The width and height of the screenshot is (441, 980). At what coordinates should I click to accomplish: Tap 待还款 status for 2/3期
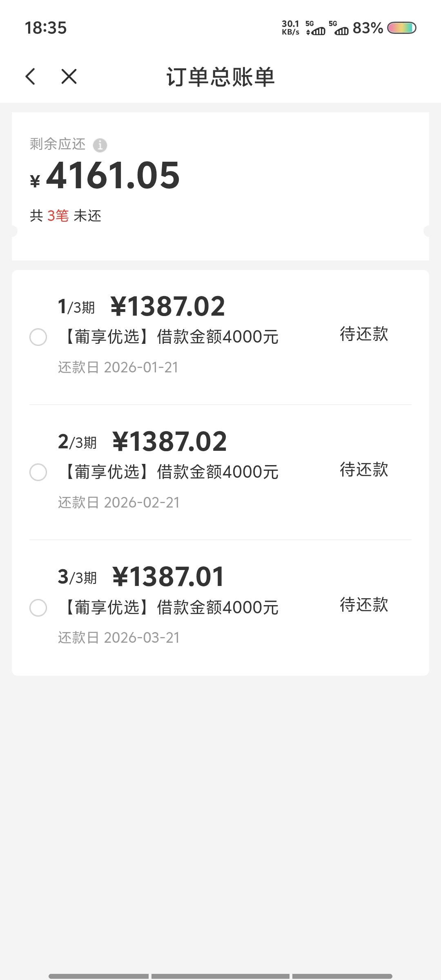pyautogui.click(x=364, y=470)
